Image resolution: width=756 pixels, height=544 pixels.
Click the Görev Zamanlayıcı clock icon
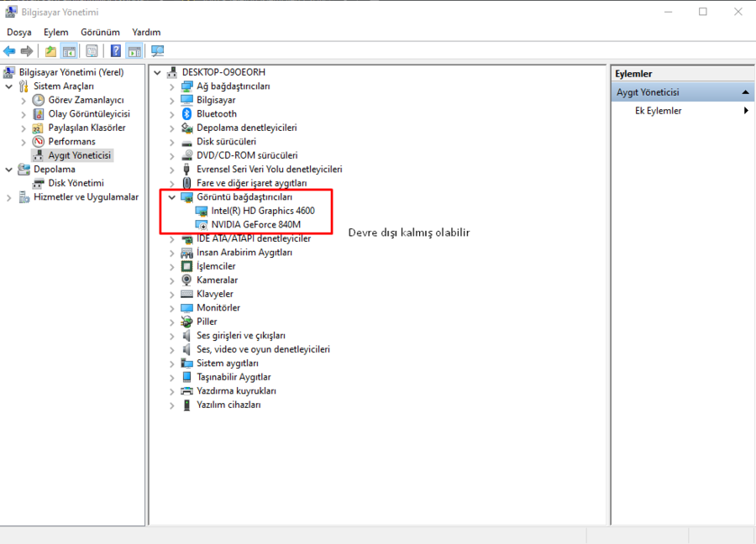[39, 100]
